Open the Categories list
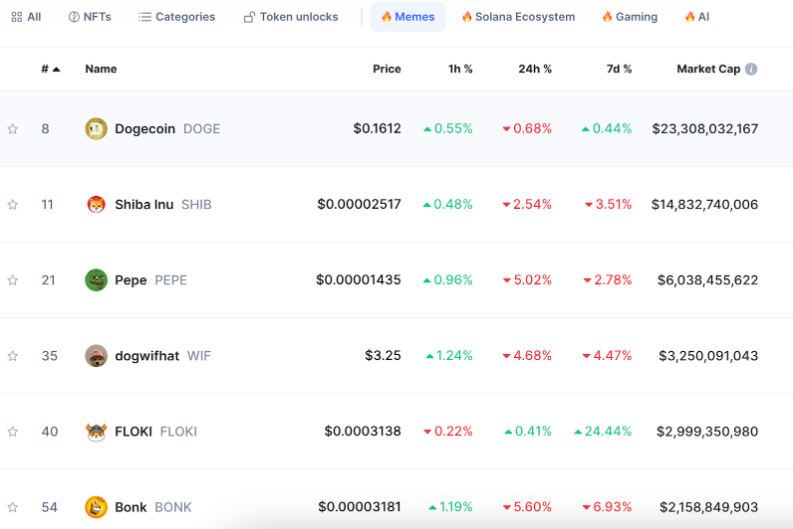793x529 pixels. 176,17
